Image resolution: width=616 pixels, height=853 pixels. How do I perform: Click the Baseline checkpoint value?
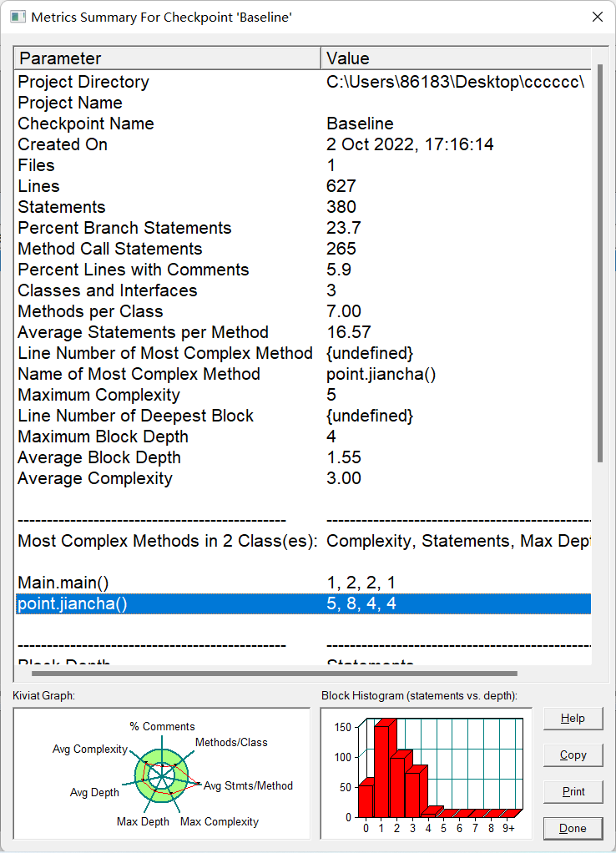pyautogui.click(x=360, y=124)
